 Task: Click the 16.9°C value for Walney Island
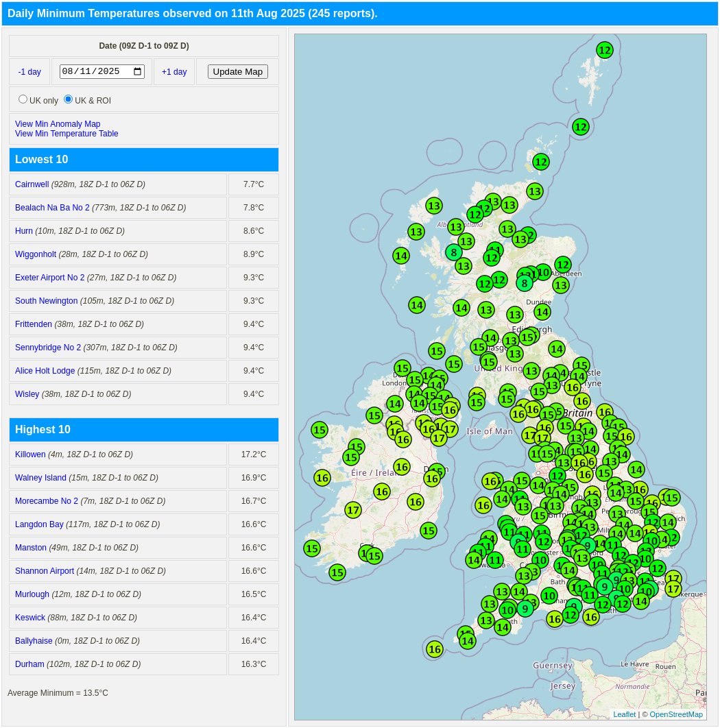pos(254,478)
